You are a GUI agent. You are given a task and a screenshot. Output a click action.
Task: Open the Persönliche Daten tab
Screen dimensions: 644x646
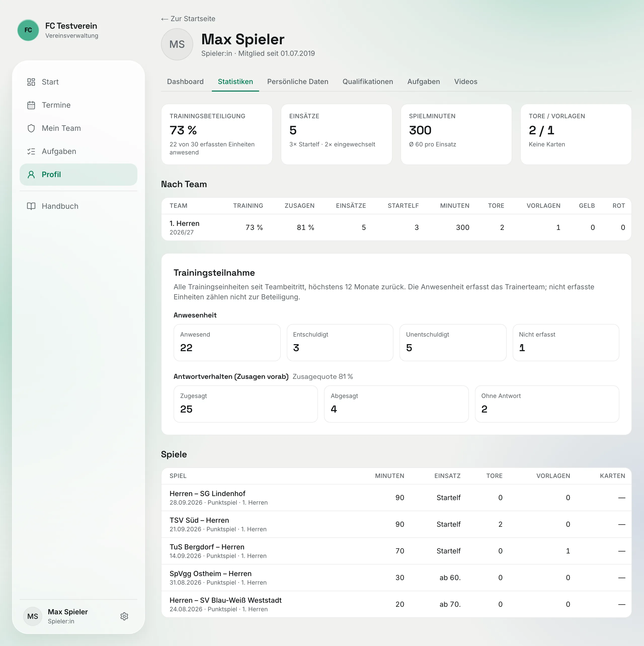298,82
